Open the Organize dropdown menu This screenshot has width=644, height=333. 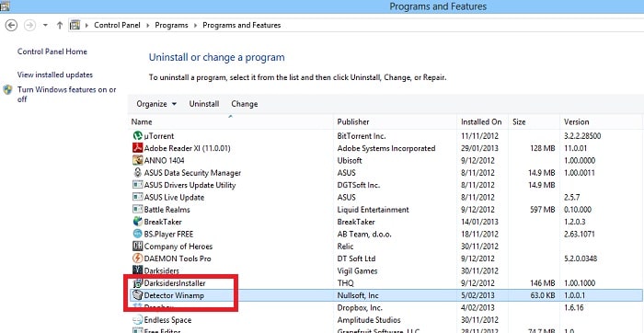156,104
